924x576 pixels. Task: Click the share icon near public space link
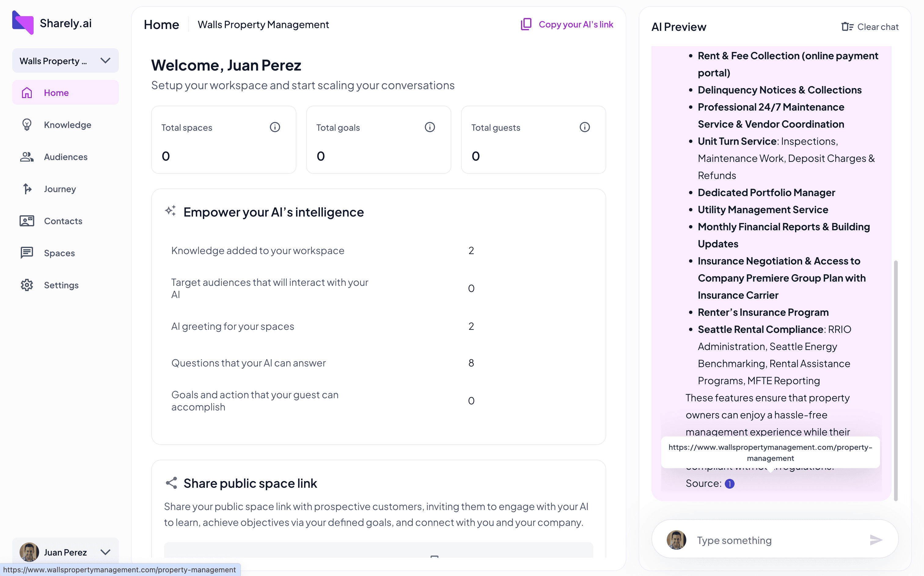point(171,483)
